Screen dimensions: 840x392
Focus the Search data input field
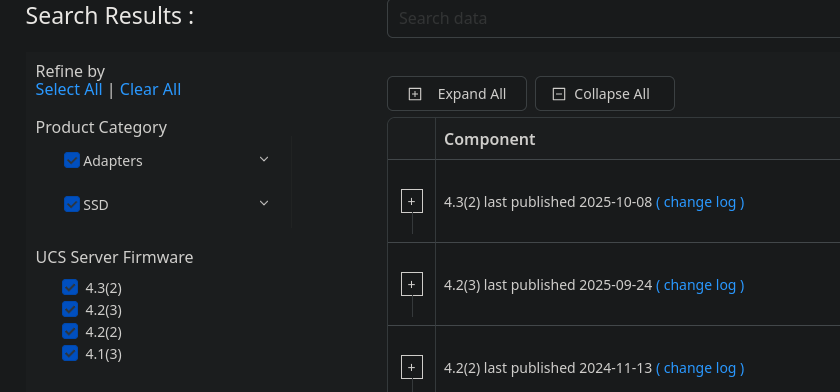coord(613,19)
